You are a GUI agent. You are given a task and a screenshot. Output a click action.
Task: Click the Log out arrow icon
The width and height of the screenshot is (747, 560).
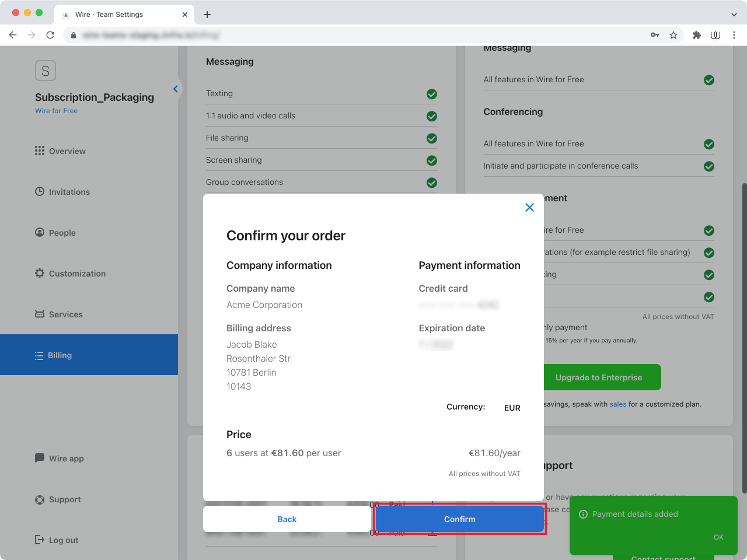40,540
